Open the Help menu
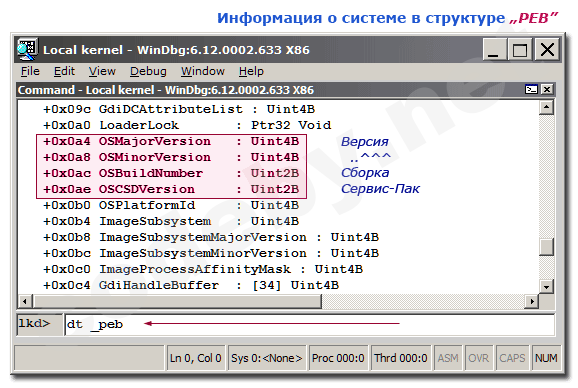This screenshot has width=578, height=388. [x=251, y=71]
